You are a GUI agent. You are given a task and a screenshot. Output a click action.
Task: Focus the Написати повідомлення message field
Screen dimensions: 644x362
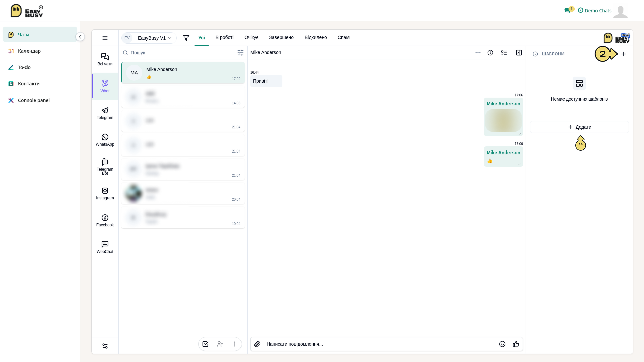[380, 344]
